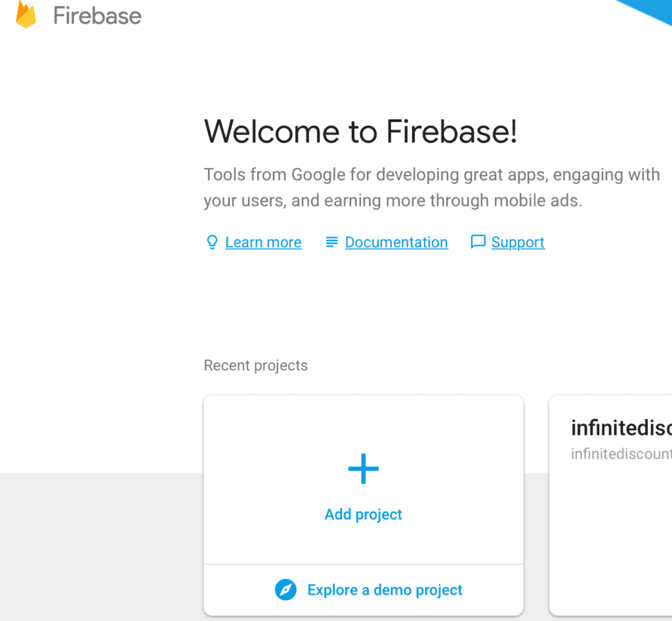Click the blue plus icon to add a project
Screen dimensions: 672x621
pyautogui.click(x=363, y=468)
